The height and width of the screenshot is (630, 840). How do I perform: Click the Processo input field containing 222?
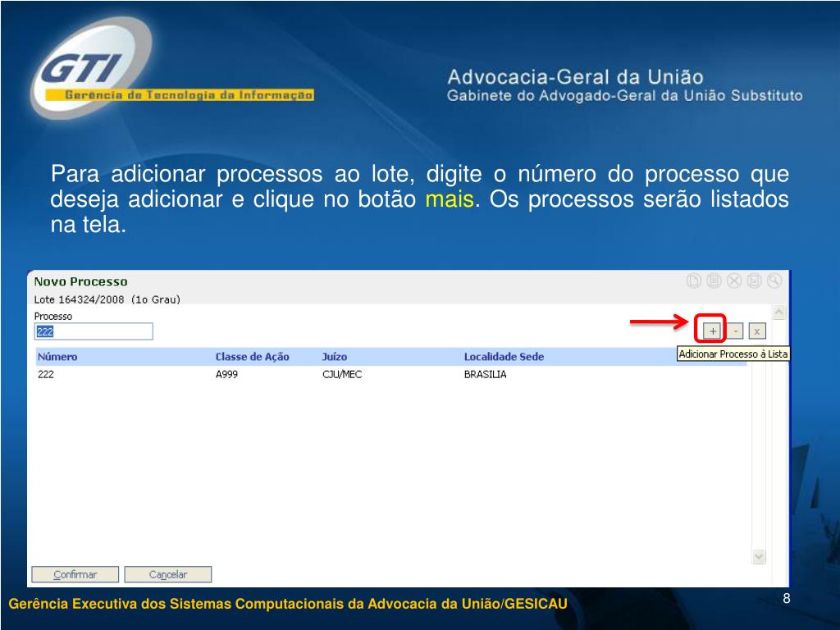pyautogui.click(x=94, y=331)
